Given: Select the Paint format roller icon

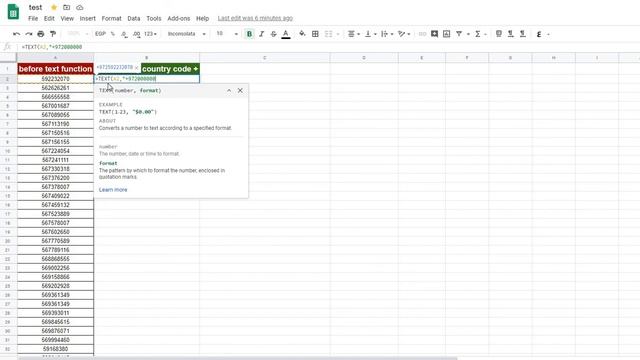Looking at the screenshot, I should [53, 34].
